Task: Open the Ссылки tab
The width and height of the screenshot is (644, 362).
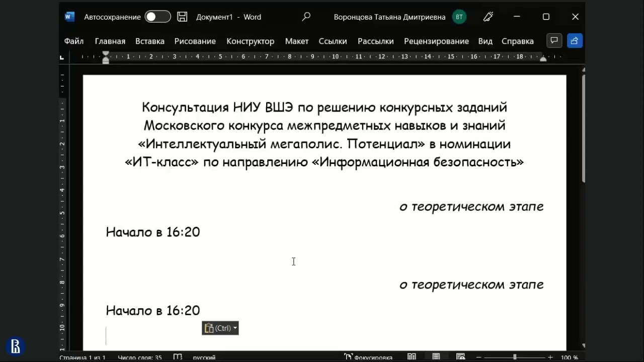Action: 333,41
